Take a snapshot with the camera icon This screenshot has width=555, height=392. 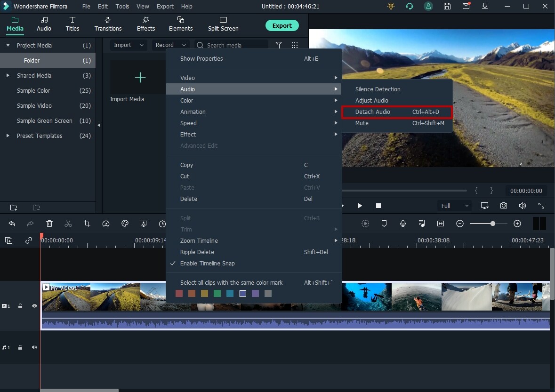coord(504,206)
